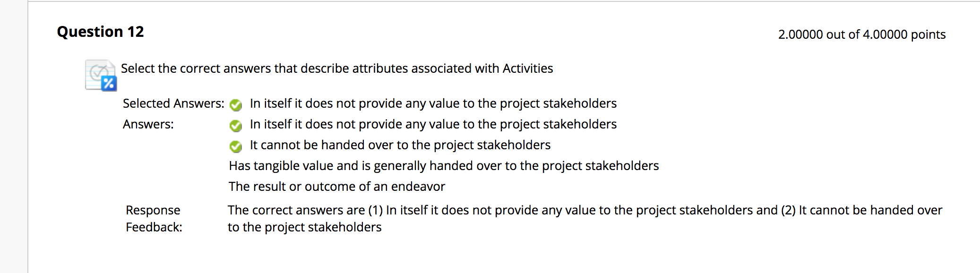Click green checkmark beside 'It cannot be handed over'
Viewport: 980px width, 273px height.
(x=236, y=146)
